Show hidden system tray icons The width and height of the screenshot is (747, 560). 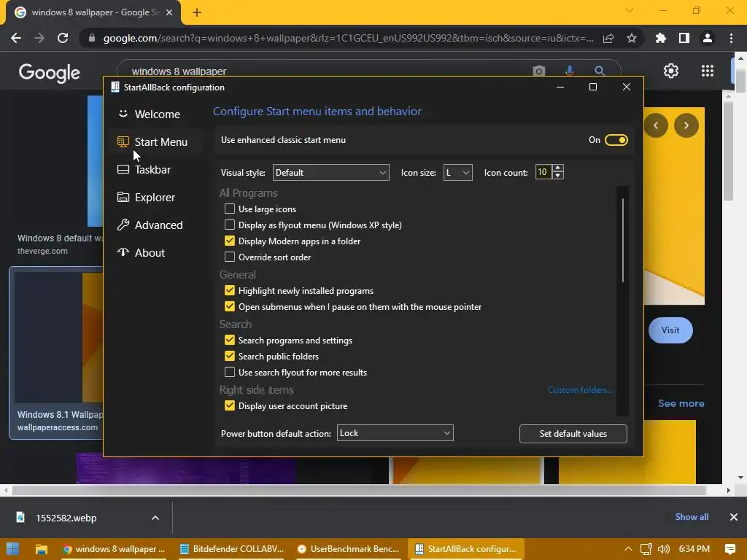[x=628, y=549]
